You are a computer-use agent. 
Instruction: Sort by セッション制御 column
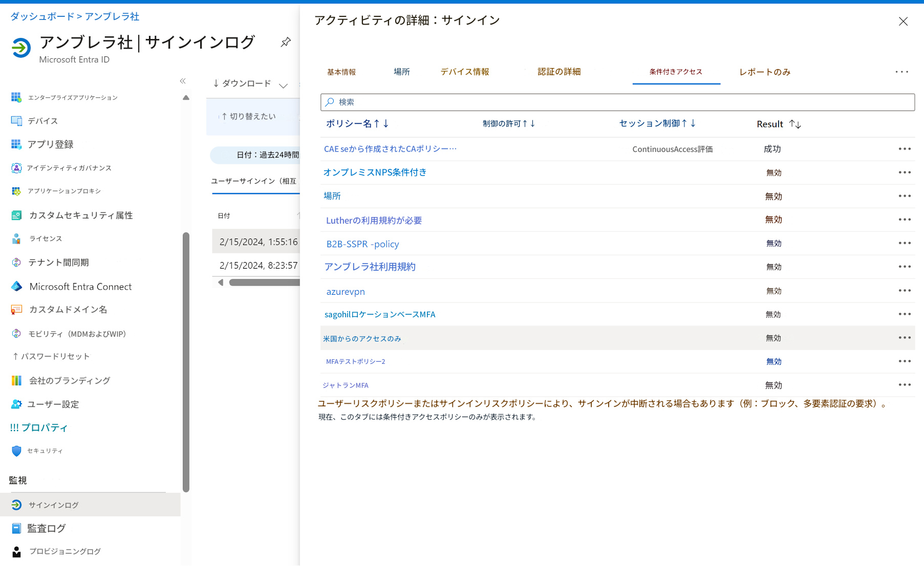click(x=657, y=123)
